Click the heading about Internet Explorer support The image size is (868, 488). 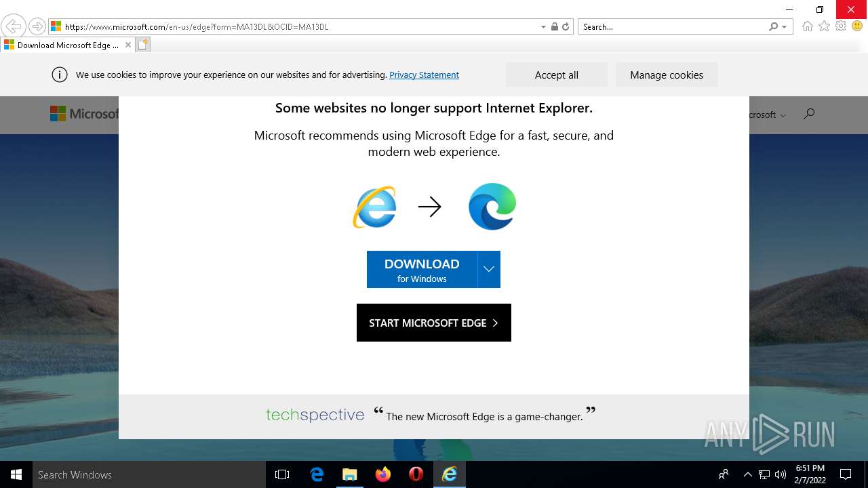(434, 108)
